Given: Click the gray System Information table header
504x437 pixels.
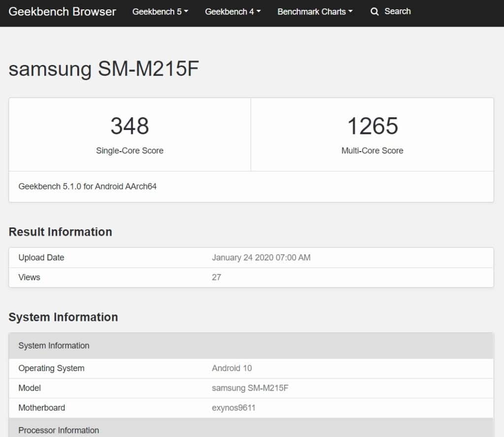Looking at the screenshot, I should pyautogui.click(x=251, y=346).
